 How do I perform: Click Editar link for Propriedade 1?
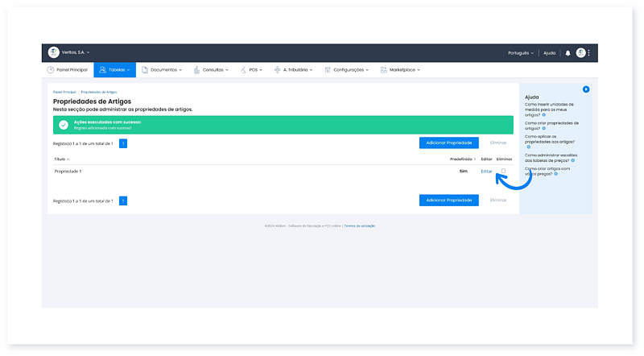coord(486,172)
